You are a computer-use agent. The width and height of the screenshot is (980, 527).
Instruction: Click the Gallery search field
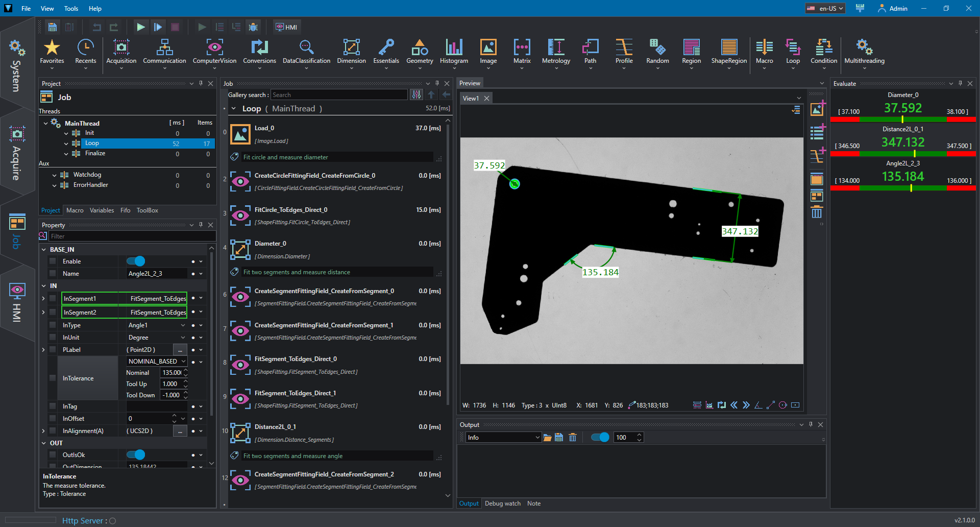tap(339, 95)
